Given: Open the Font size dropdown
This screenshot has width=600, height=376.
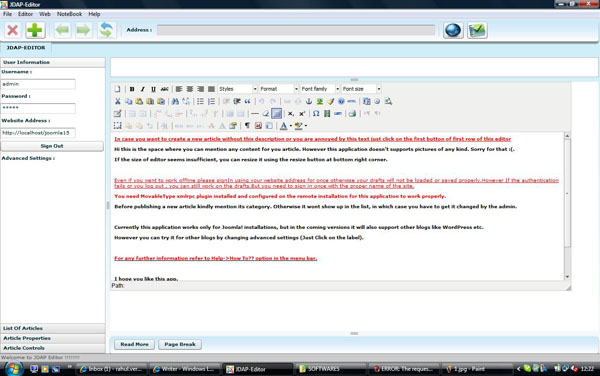Looking at the screenshot, I should click(x=361, y=89).
